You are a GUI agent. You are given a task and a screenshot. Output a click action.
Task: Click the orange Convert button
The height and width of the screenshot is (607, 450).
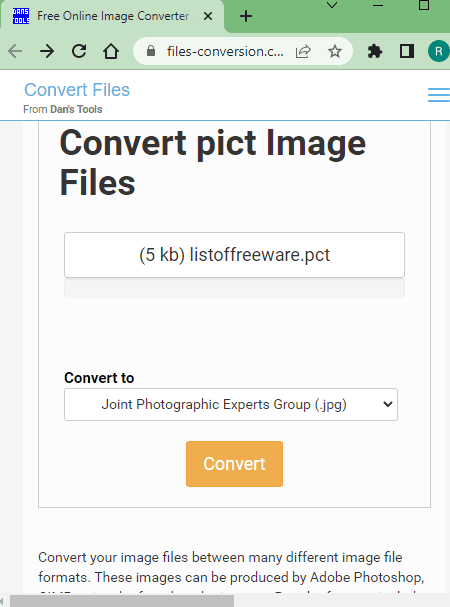pos(234,464)
